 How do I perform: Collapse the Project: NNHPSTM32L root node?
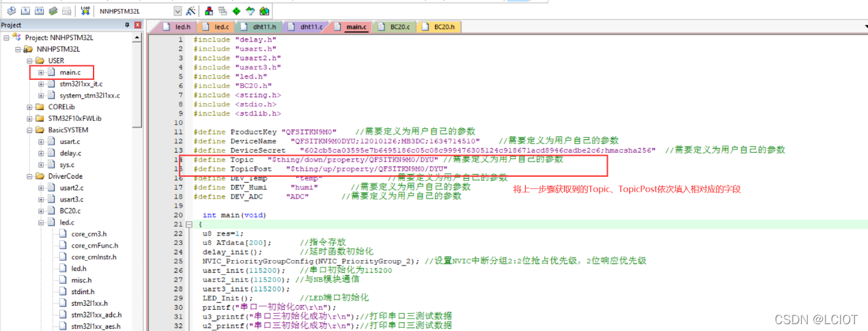coord(7,38)
